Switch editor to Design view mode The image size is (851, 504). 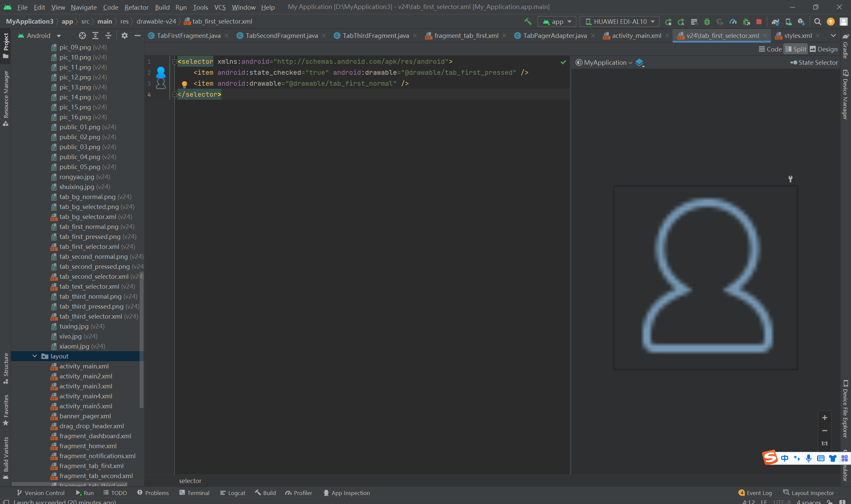pos(823,49)
